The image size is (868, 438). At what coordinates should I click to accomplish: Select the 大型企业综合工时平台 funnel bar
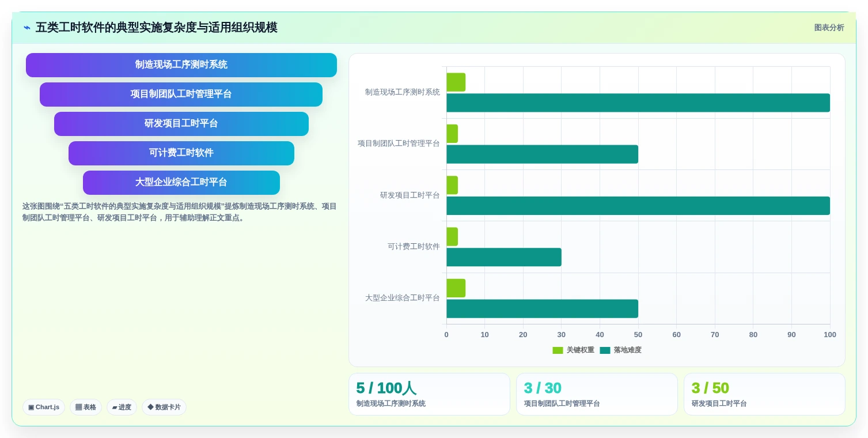pos(181,183)
